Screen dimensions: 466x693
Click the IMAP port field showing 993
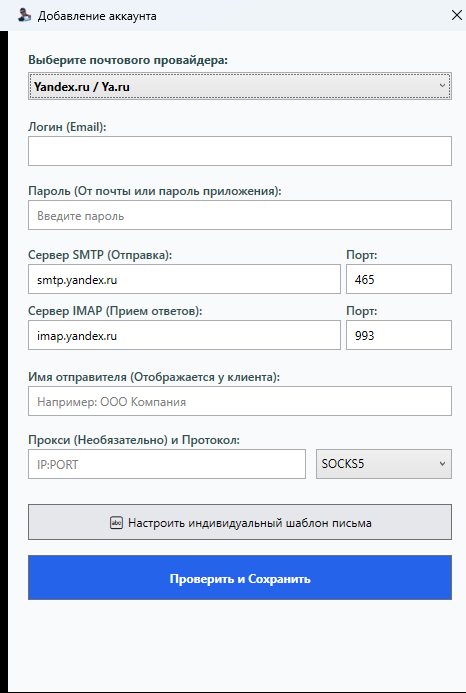[x=399, y=335]
